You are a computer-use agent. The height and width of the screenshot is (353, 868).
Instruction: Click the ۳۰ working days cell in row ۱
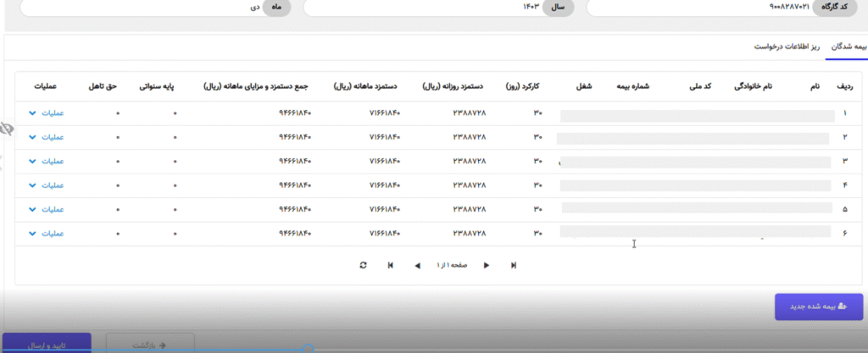click(x=537, y=113)
